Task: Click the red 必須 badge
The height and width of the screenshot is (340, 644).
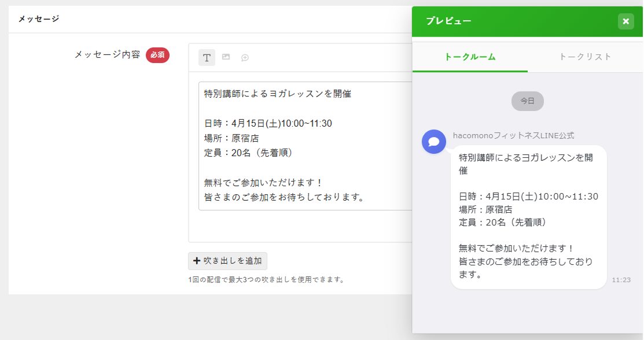Action: pos(157,55)
